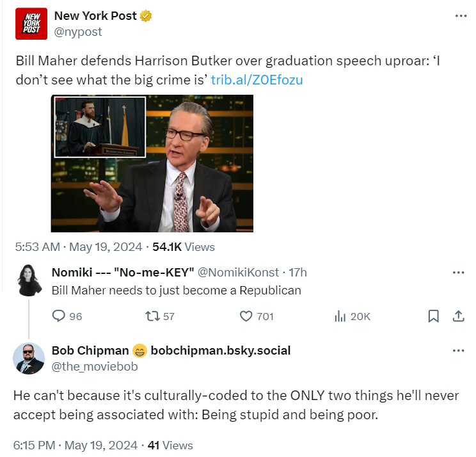The height and width of the screenshot is (457, 476).
Task: Open the @the_moviebob handle
Action: 94,366
